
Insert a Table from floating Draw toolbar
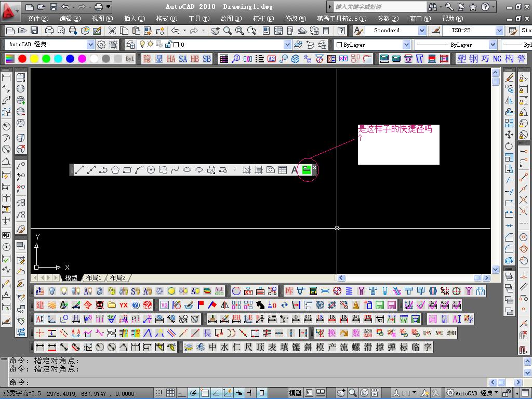pos(283,170)
